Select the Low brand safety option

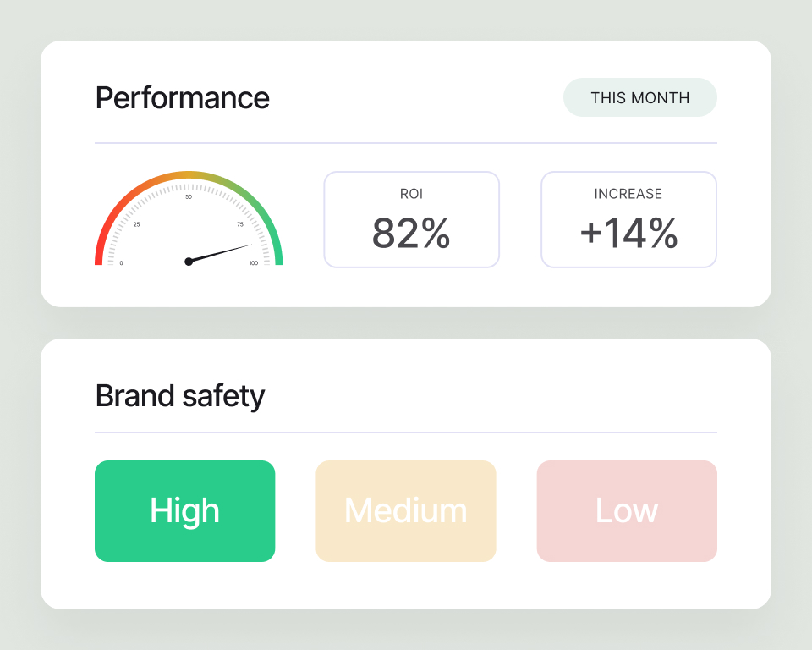(x=627, y=511)
